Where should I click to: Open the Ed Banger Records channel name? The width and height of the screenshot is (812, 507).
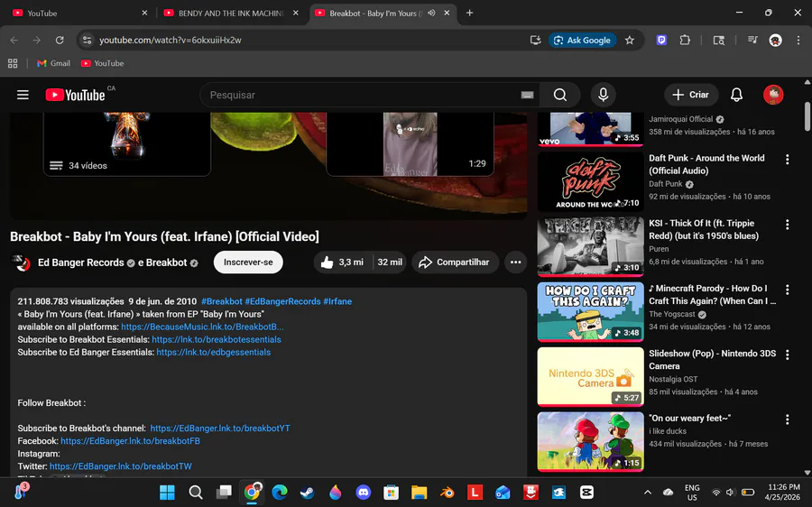click(81, 263)
